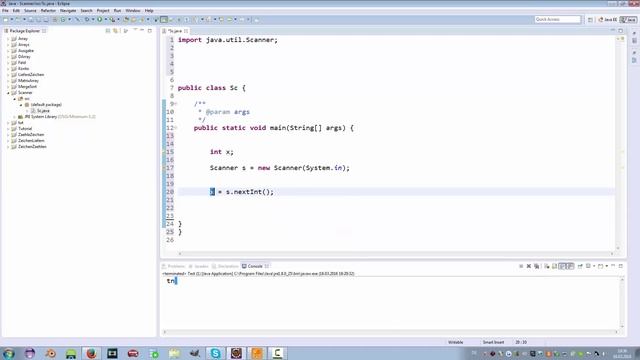The height and width of the screenshot is (360, 640).
Task: Click Remove Launch icon in Console toolbar
Action: tap(529, 266)
